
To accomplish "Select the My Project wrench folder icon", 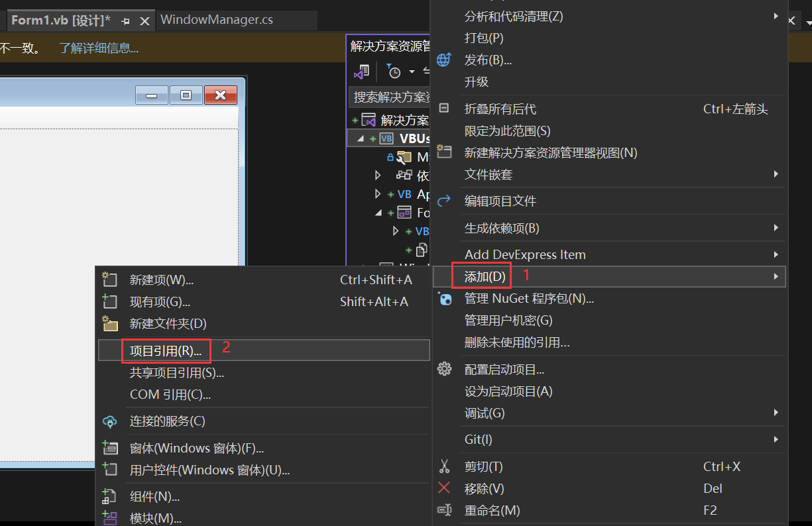I will coord(404,157).
